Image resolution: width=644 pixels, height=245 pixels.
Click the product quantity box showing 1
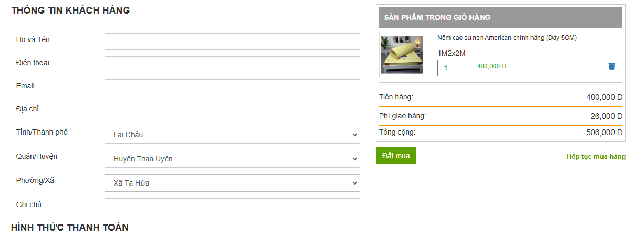pyautogui.click(x=455, y=68)
